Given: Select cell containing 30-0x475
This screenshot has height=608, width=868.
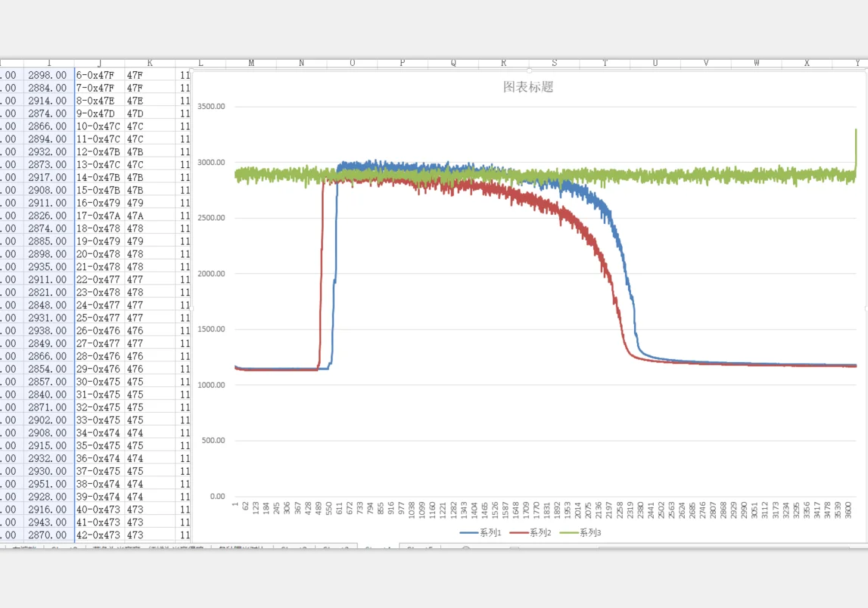Looking at the screenshot, I should (x=100, y=381).
